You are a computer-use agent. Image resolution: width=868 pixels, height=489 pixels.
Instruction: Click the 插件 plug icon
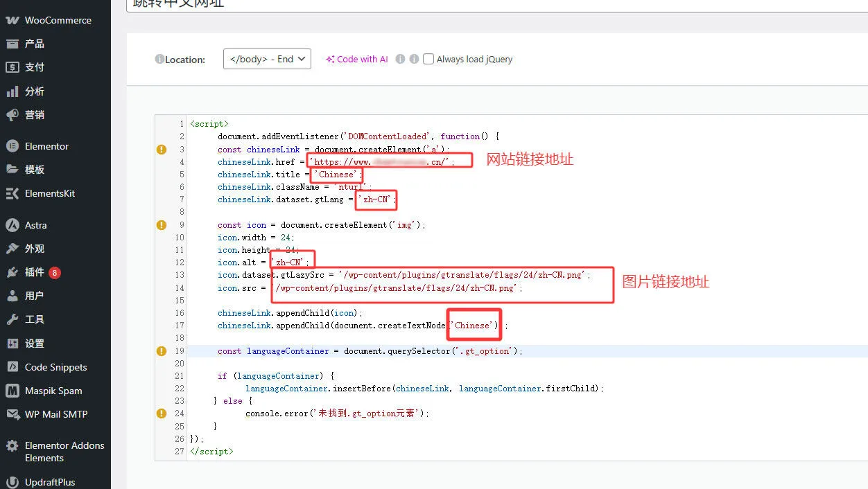(12, 272)
